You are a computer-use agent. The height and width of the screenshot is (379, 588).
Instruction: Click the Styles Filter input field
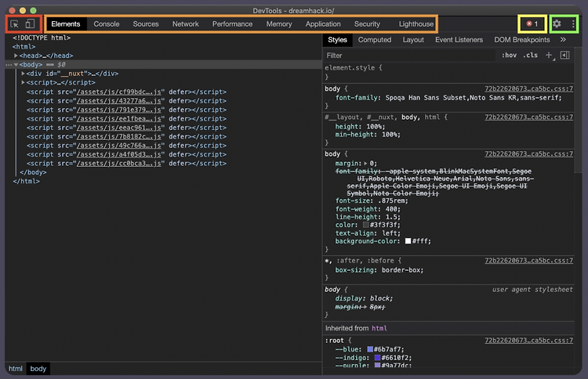(409, 56)
